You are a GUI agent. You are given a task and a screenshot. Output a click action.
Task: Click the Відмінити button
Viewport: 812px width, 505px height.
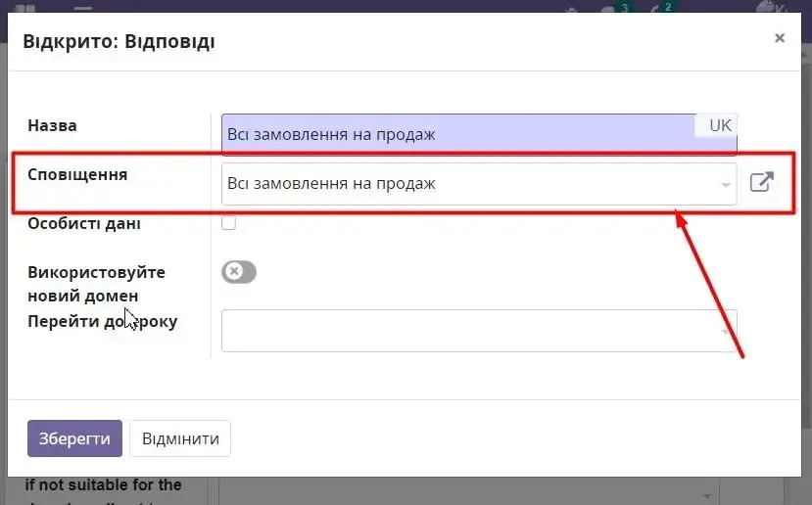(180, 438)
